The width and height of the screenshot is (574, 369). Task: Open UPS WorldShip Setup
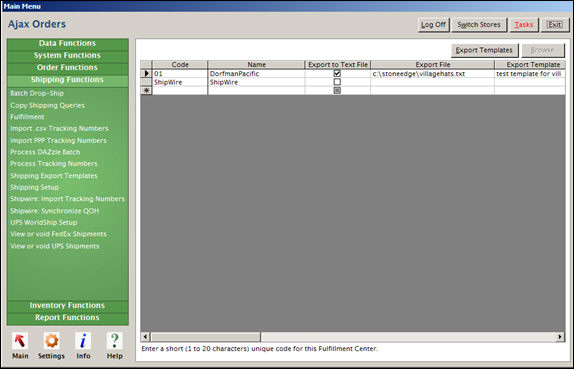tap(44, 222)
